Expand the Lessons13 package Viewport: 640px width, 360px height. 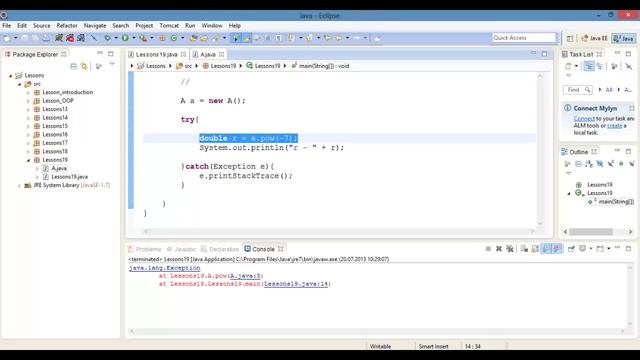(x=28, y=109)
